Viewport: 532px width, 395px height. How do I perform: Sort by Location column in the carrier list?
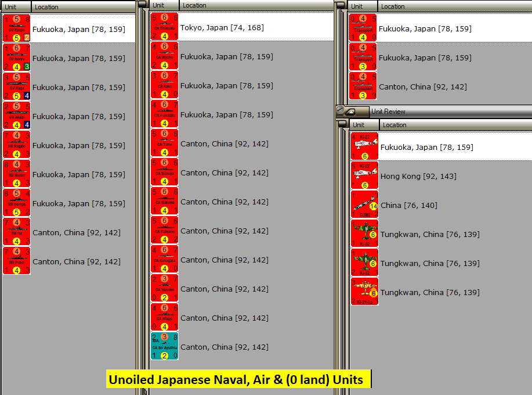click(x=83, y=7)
